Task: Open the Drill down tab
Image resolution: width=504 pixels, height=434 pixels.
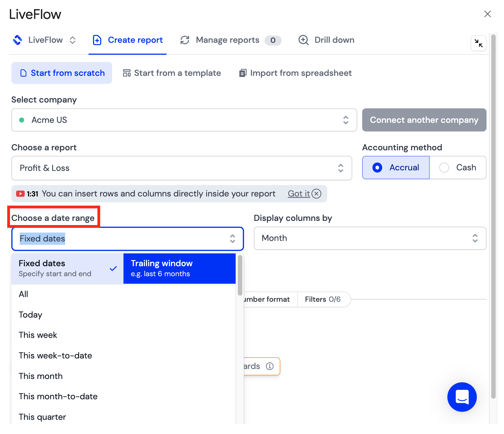Action: click(x=326, y=40)
